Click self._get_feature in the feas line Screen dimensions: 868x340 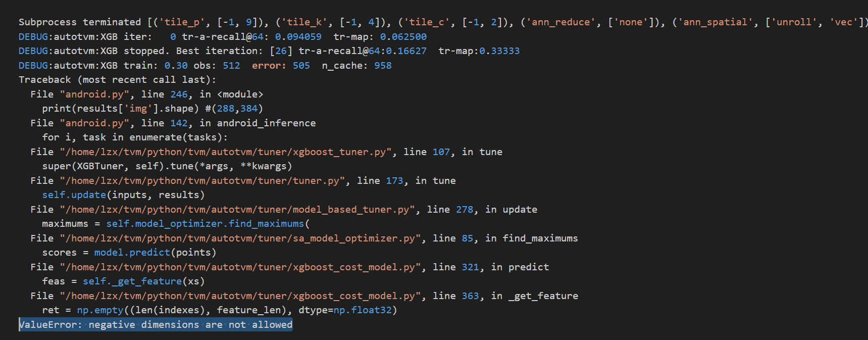(x=132, y=281)
